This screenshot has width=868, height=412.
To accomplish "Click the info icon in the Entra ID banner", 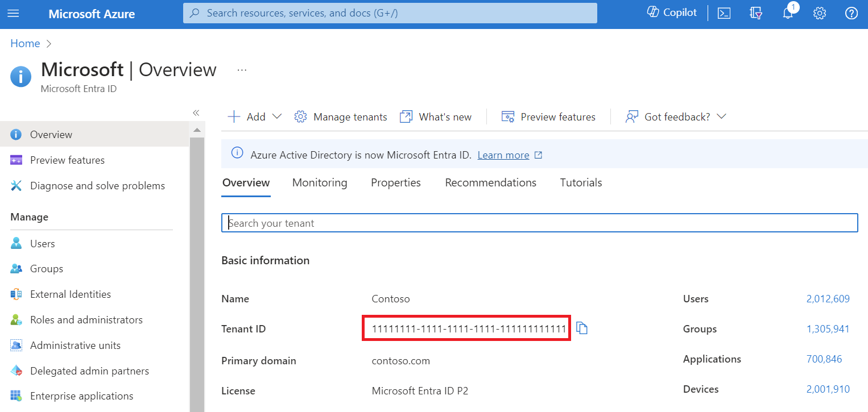I will pos(237,153).
